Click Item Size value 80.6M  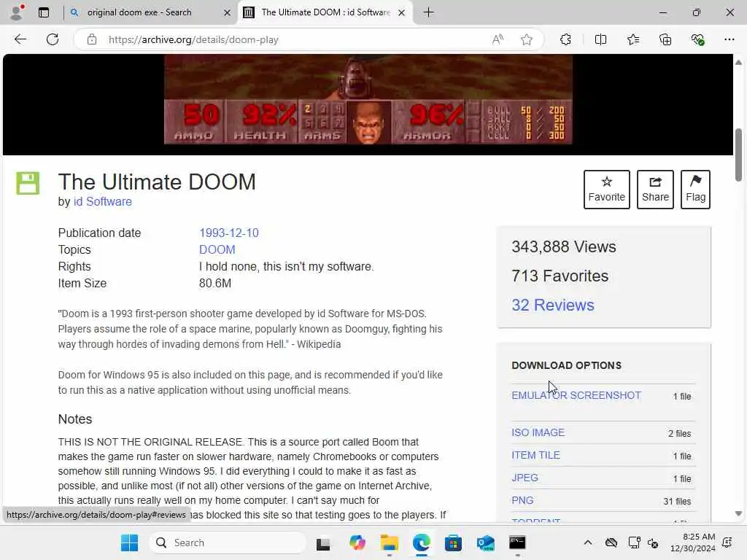click(x=215, y=284)
